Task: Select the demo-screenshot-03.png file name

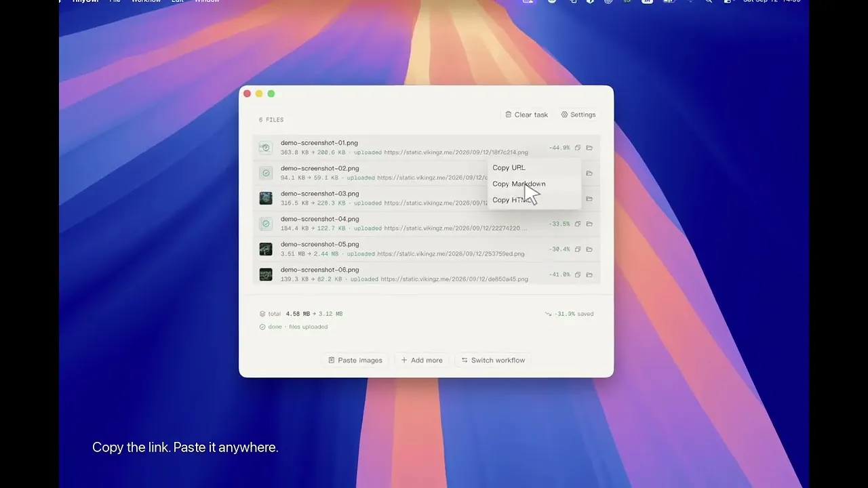Action: point(320,194)
